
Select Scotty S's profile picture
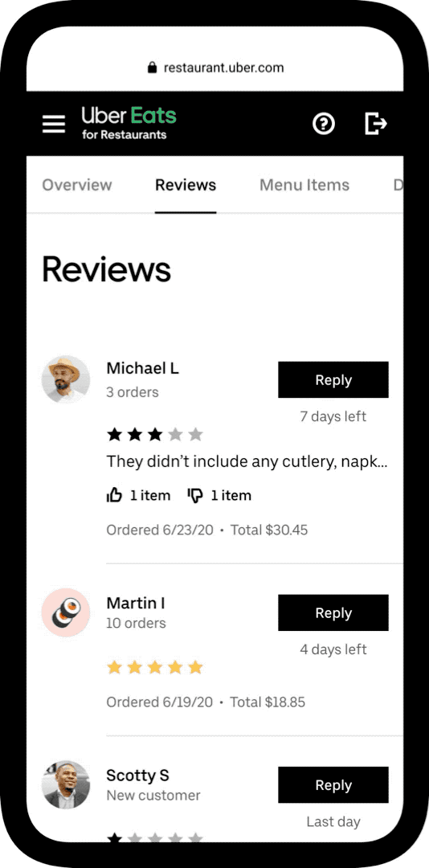(x=65, y=784)
